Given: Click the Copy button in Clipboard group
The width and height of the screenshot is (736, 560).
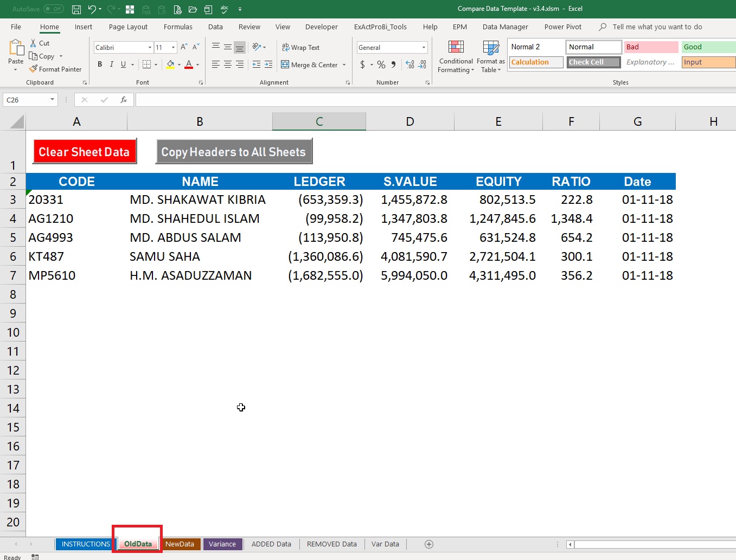Looking at the screenshot, I should pyautogui.click(x=42, y=56).
